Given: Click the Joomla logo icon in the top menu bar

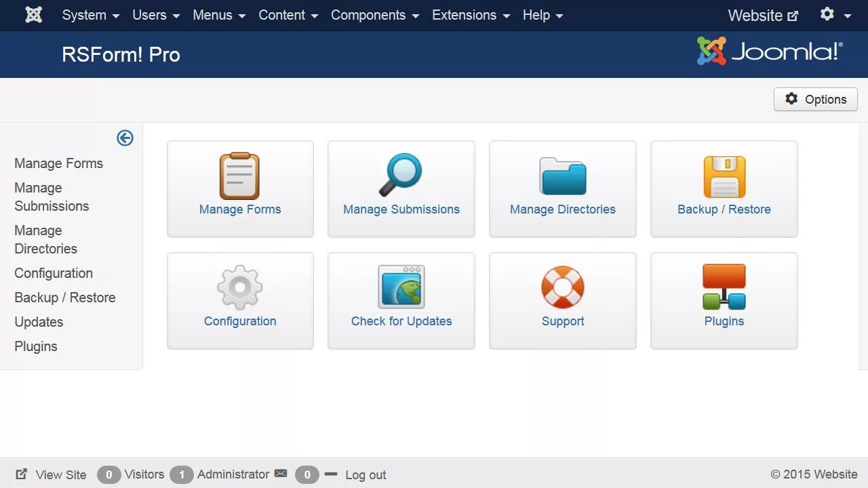Looking at the screenshot, I should click(33, 15).
